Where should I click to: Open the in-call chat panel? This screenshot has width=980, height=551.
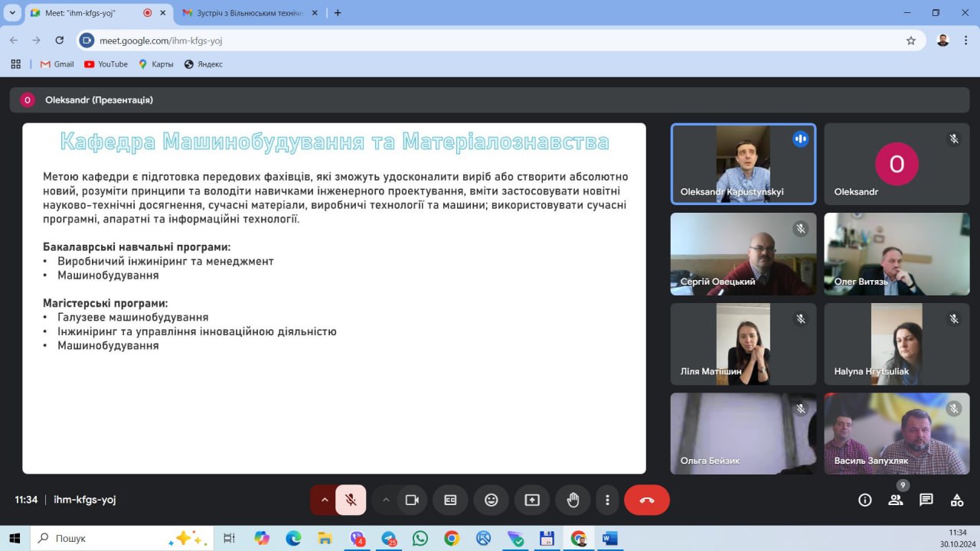tap(926, 500)
